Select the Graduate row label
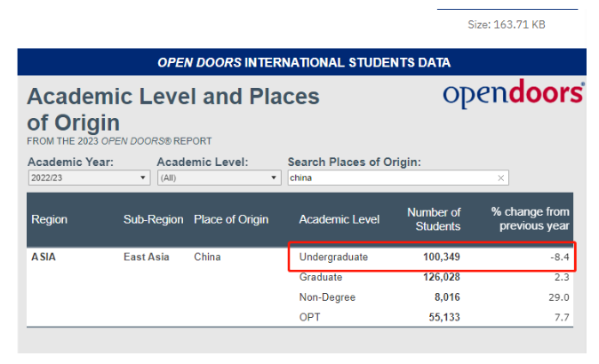The height and width of the screenshot is (364, 599). click(321, 277)
